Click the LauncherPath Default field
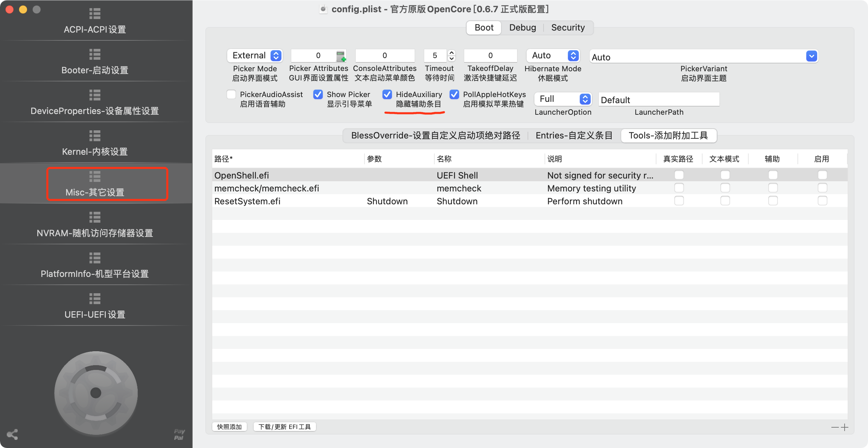 point(659,99)
